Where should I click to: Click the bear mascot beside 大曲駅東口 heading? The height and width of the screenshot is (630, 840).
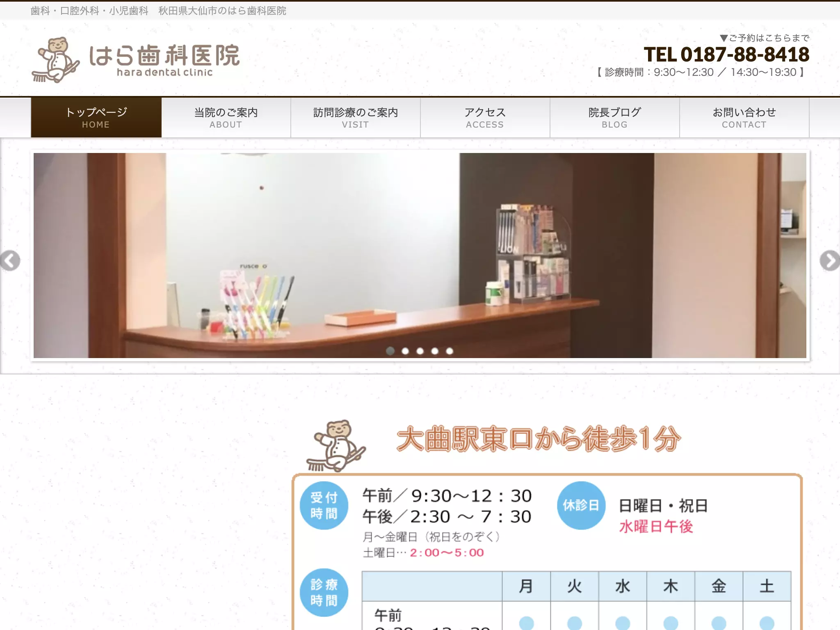click(336, 445)
